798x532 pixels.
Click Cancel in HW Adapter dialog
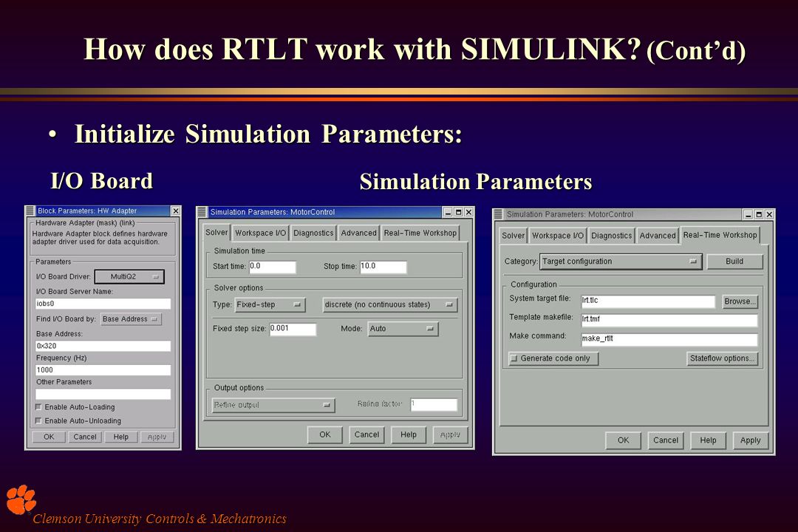(x=84, y=437)
